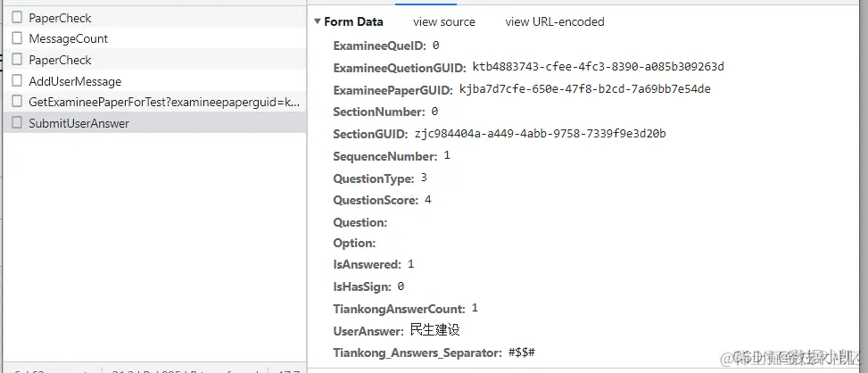Click the Tiankong_Answers_Separator value #$$#

[522, 352]
